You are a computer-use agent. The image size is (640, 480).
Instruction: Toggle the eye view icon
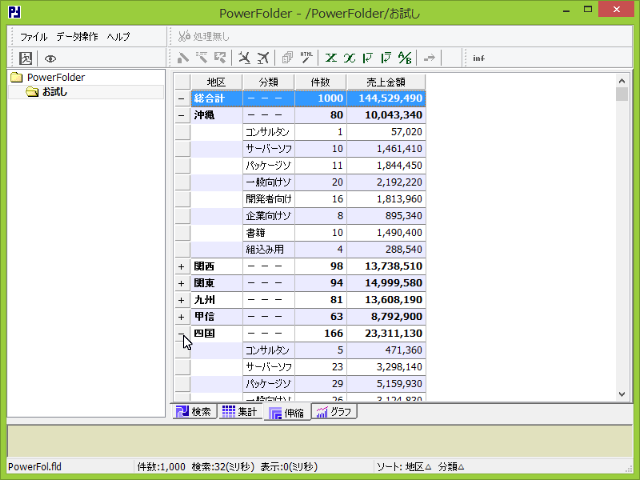[x=50, y=59]
